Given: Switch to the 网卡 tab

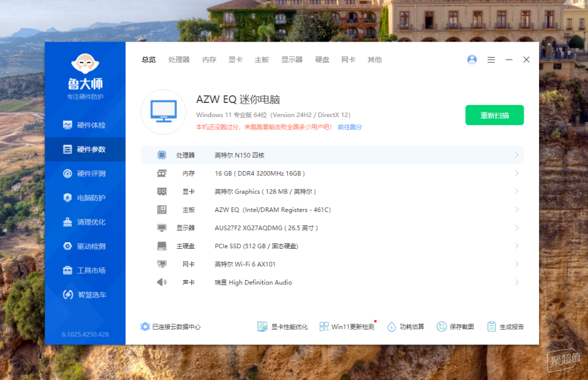Looking at the screenshot, I should tap(348, 59).
